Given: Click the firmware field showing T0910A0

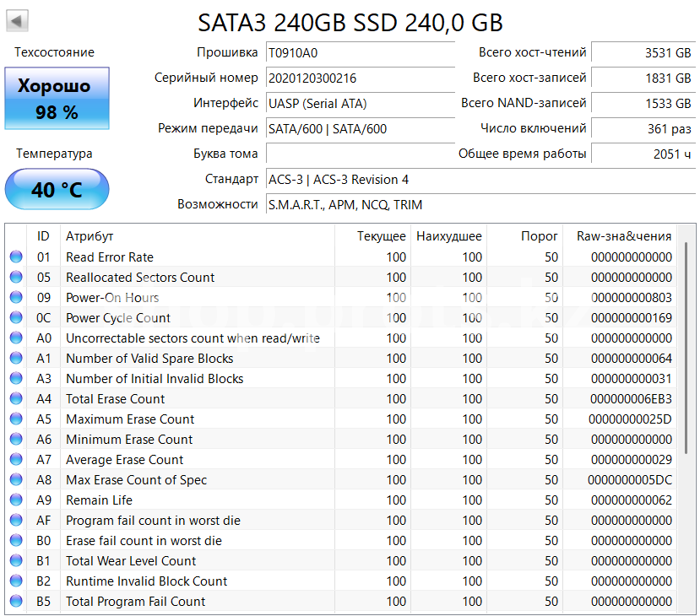Looking at the screenshot, I should pos(360,53).
